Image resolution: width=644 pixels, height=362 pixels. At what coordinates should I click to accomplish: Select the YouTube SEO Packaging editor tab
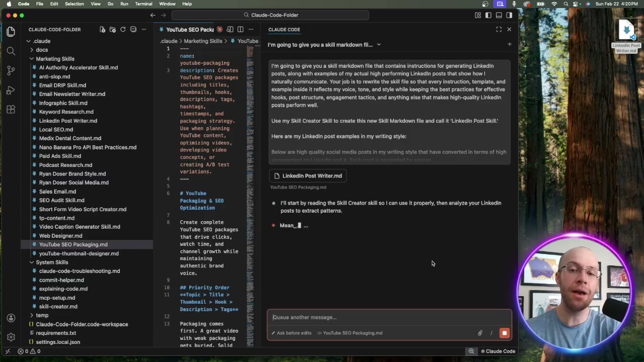tap(187, 30)
